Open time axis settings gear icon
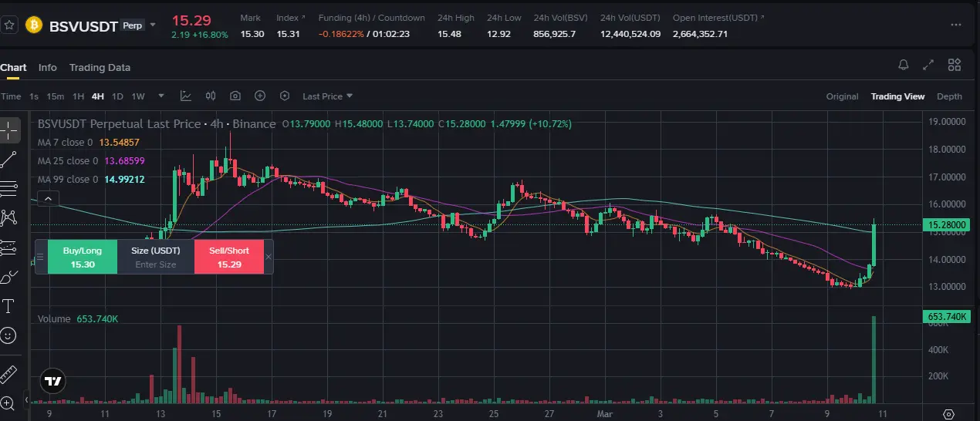 point(950,413)
